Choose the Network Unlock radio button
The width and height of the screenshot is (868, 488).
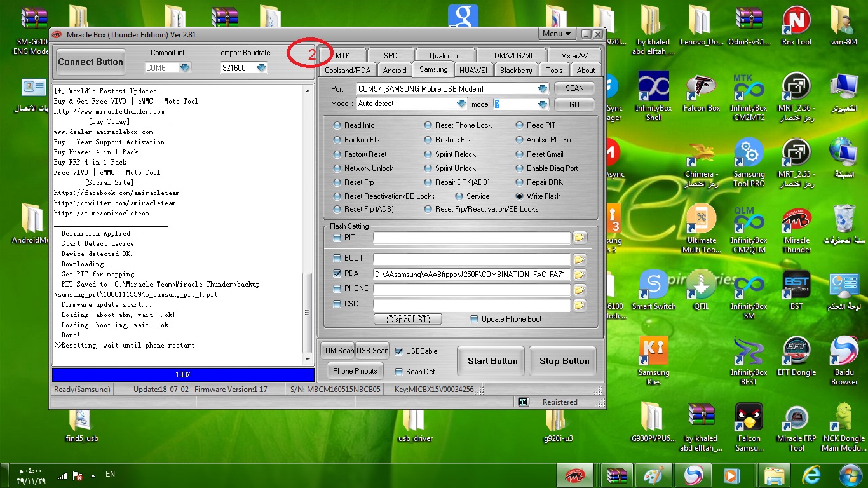[363, 168]
